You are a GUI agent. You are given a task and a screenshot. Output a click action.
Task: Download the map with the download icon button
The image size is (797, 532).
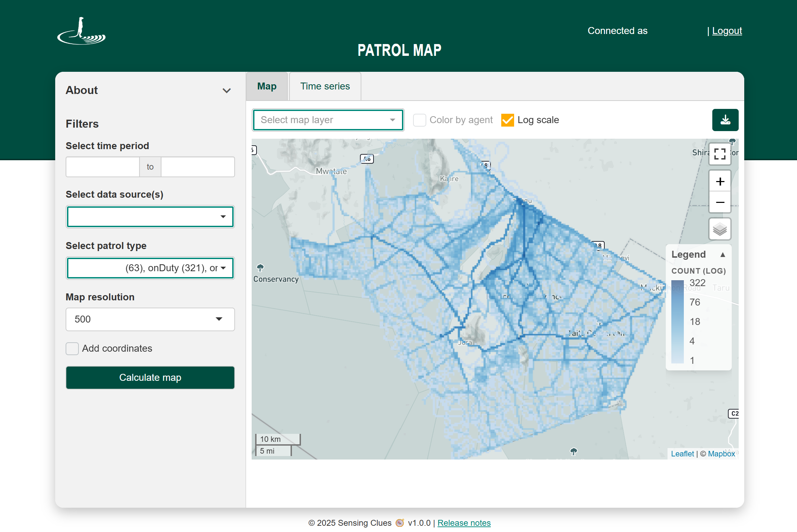[x=725, y=120]
